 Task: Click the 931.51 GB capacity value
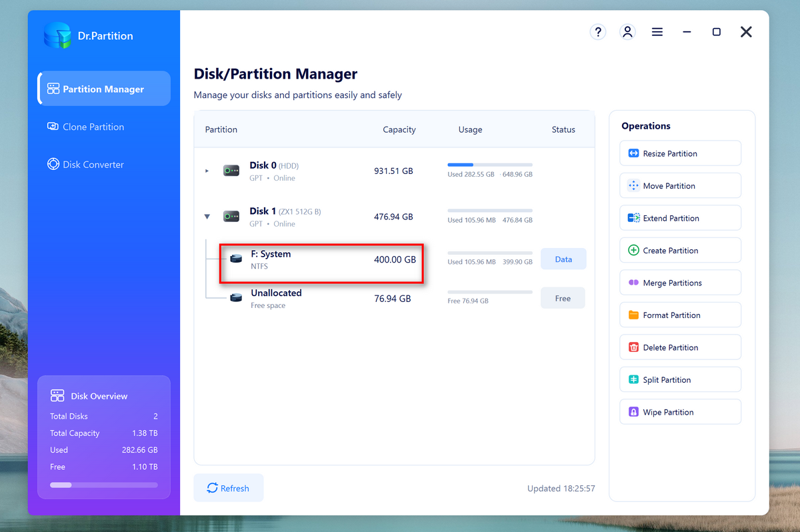pos(393,171)
